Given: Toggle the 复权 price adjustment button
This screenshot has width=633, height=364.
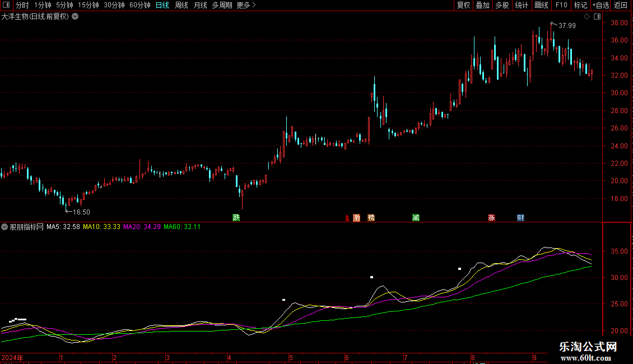Looking at the screenshot, I should click(463, 5).
